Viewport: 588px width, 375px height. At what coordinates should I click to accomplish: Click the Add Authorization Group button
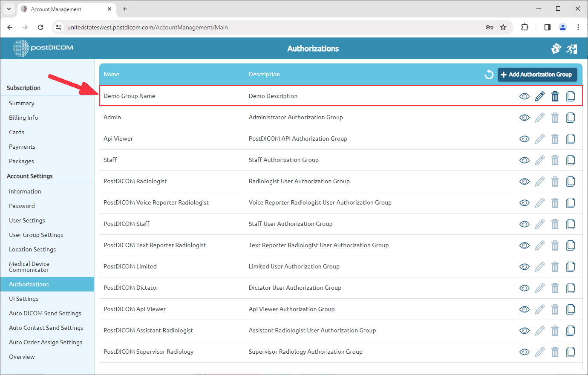click(537, 74)
